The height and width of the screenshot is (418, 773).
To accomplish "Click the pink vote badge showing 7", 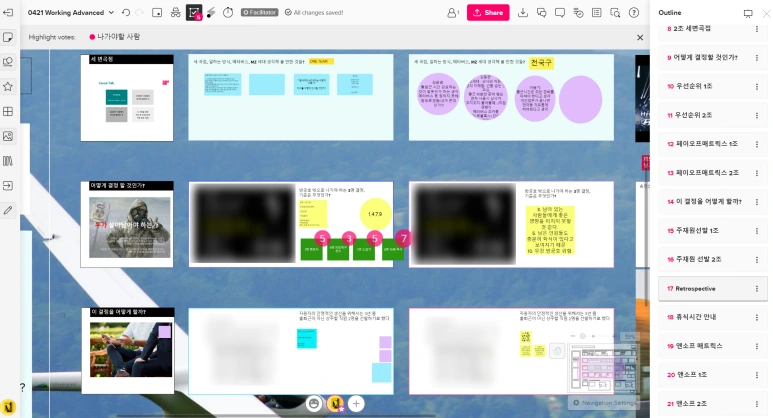I will 404,239.
